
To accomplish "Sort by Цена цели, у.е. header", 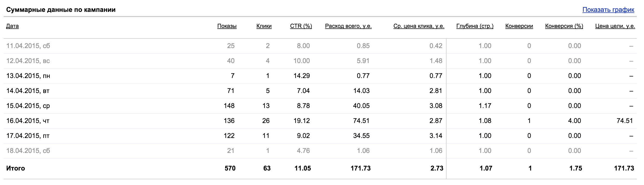I will tap(615, 26).
